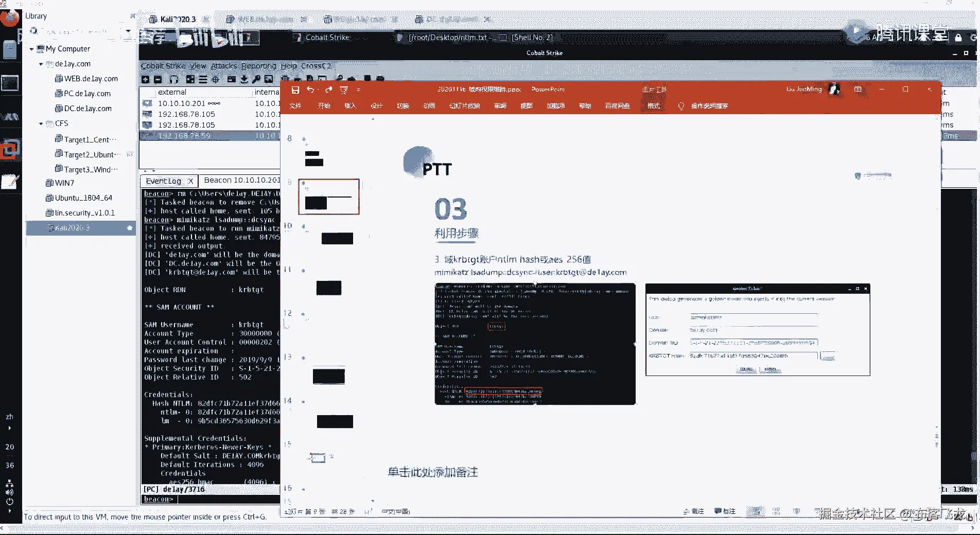Viewport: 980px width, 535px height.
Task: Switch to target table crosshair icon
Action: coord(216,79)
